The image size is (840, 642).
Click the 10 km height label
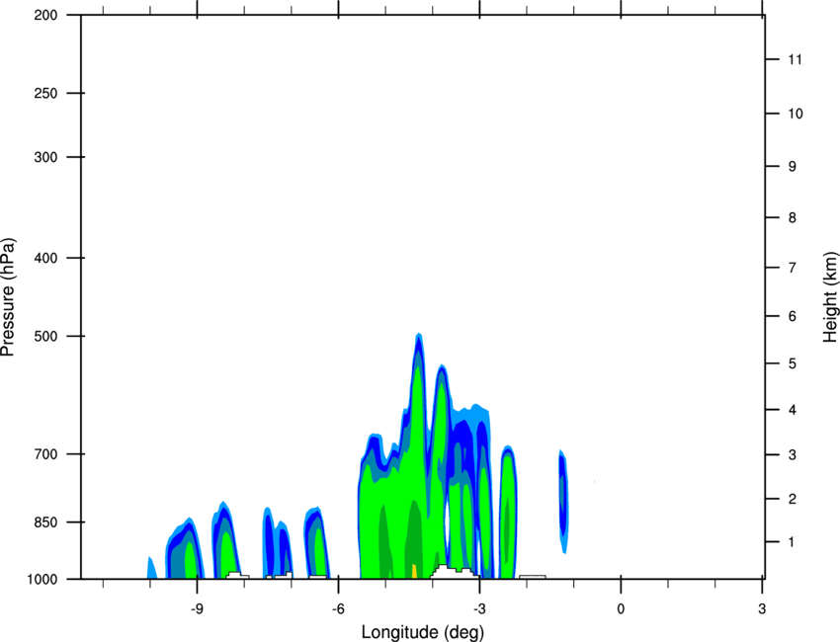pyautogui.click(x=795, y=114)
